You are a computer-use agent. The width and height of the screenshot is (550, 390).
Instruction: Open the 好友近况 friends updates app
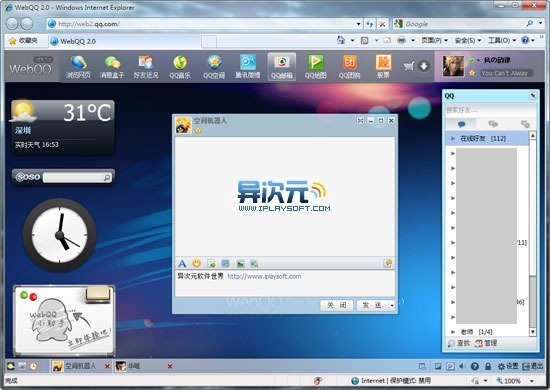(x=146, y=67)
